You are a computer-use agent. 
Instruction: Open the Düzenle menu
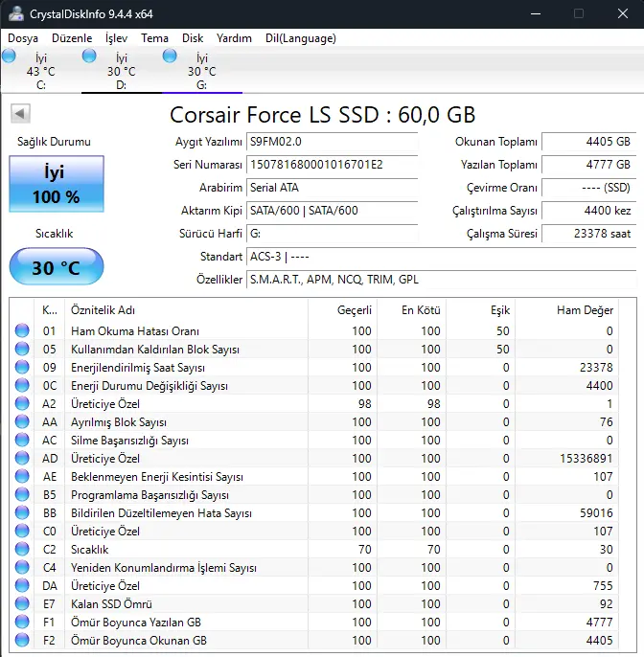click(72, 38)
